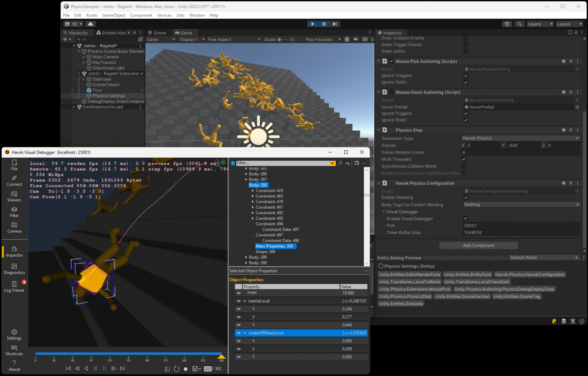588x376 pixels.
Task: Toggle eye icon for mass property row
Action: pos(239,293)
